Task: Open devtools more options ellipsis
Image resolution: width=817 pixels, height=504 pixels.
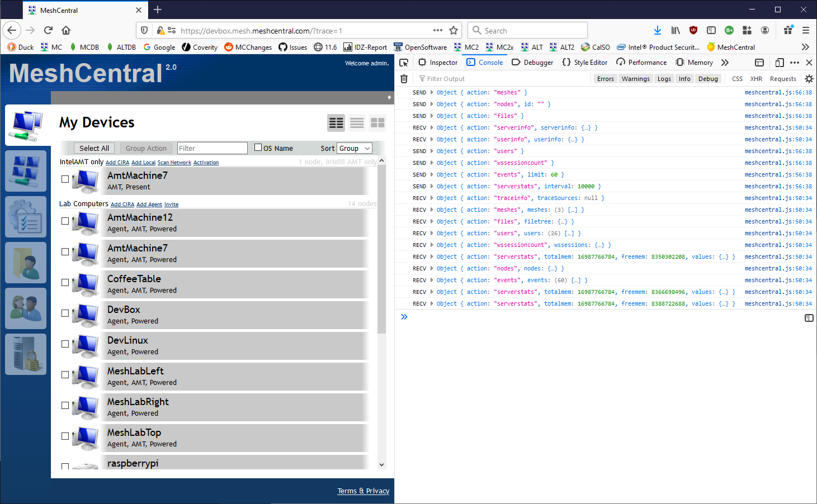Action: [x=795, y=63]
